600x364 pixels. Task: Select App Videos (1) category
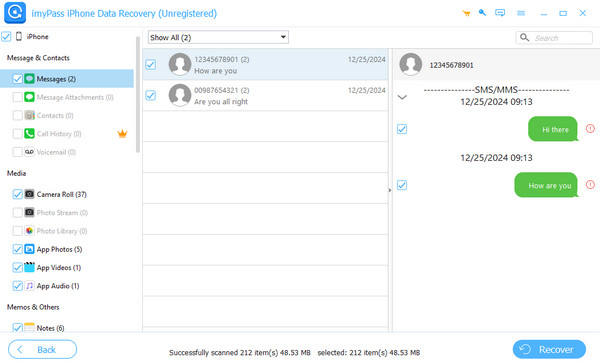click(59, 268)
